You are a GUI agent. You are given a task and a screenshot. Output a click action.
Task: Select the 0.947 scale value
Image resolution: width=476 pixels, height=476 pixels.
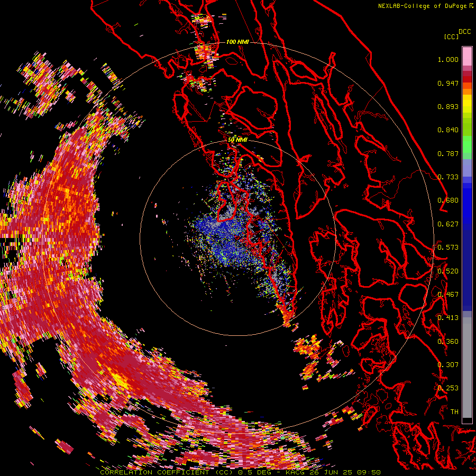448,83
